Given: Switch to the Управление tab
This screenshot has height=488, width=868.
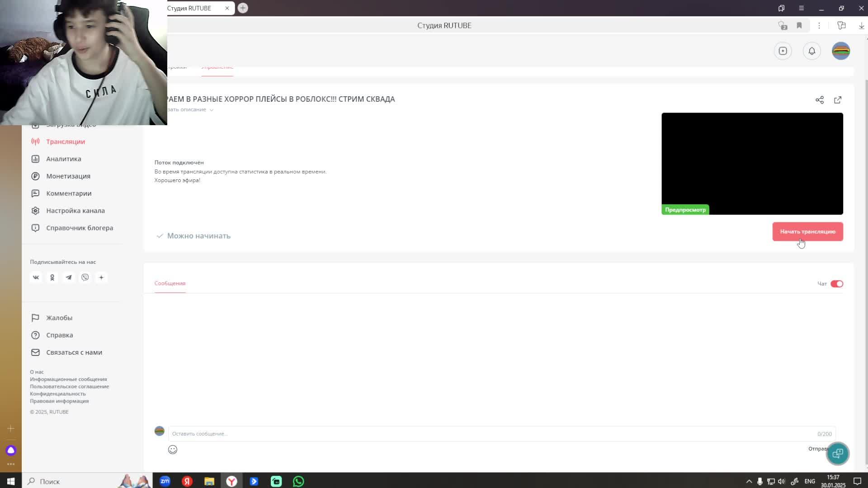Looking at the screenshot, I should tap(217, 68).
